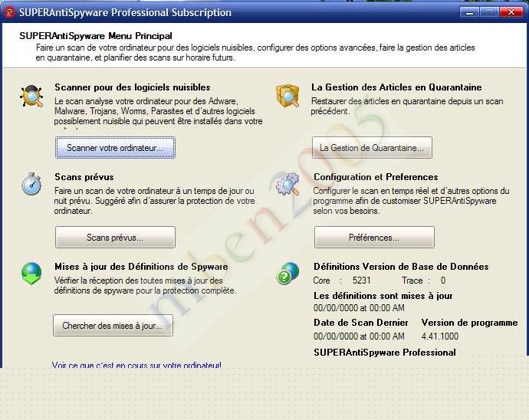Click SUPERAntiSpyware Professional edition text
529x420 pixels.
[x=385, y=353]
